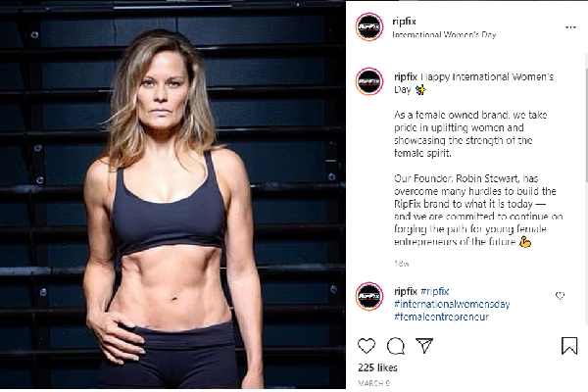Share the post via paper plane icon
Viewport: 588px width, 392px height.
(424, 346)
